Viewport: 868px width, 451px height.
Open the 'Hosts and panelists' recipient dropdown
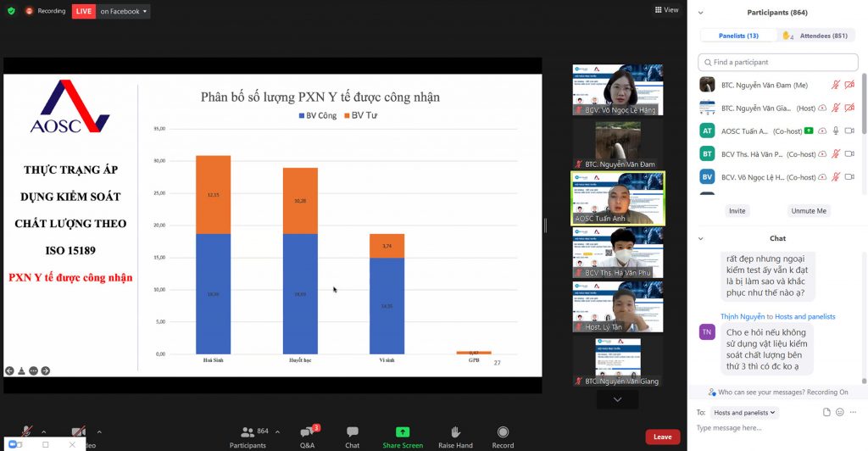744,412
